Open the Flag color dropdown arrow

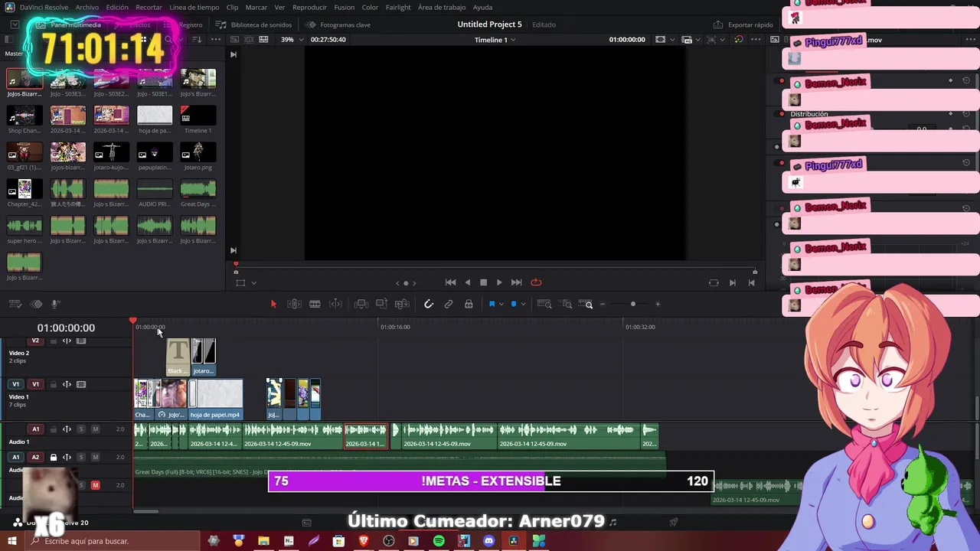click(501, 304)
